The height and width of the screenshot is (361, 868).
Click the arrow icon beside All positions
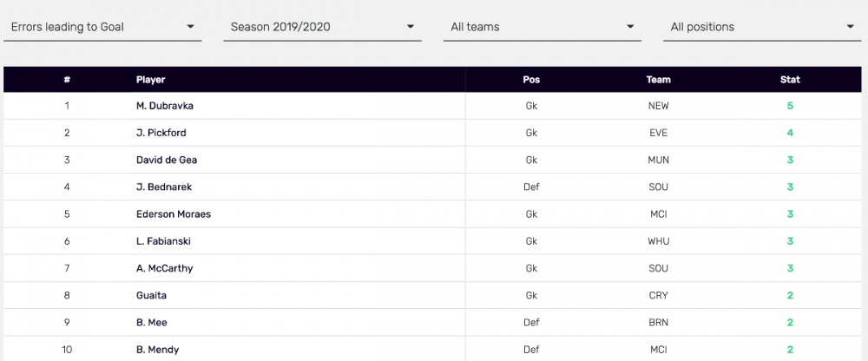(x=851, y=27)
